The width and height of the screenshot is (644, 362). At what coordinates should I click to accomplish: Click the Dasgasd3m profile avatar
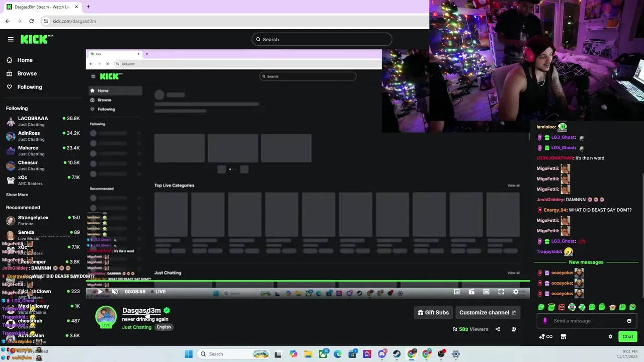pyautogui.click(x=106, y=317)
